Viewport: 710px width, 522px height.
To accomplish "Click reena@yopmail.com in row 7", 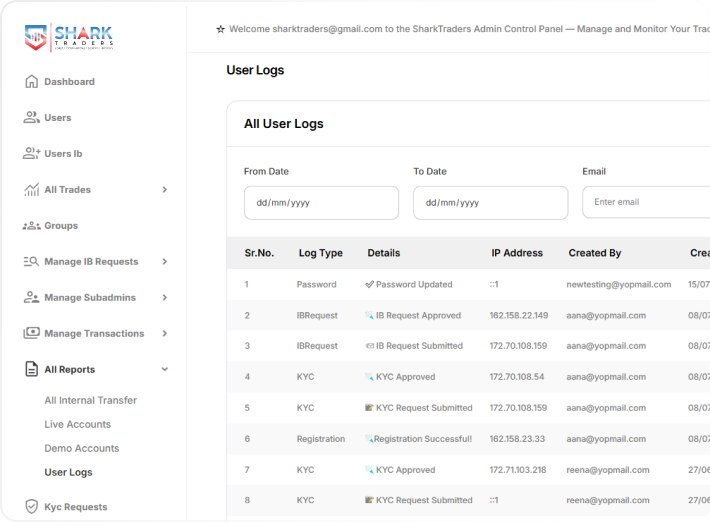I will 608,470.
